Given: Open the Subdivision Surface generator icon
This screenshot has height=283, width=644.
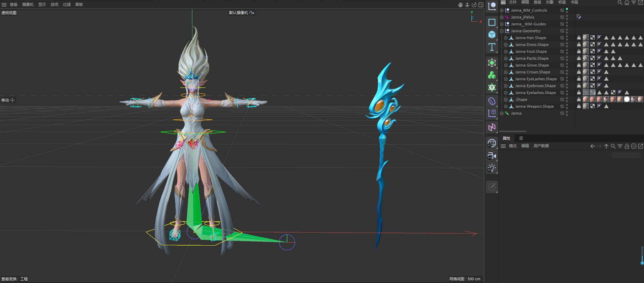Looking at the screenshot, I should point(492,63).
